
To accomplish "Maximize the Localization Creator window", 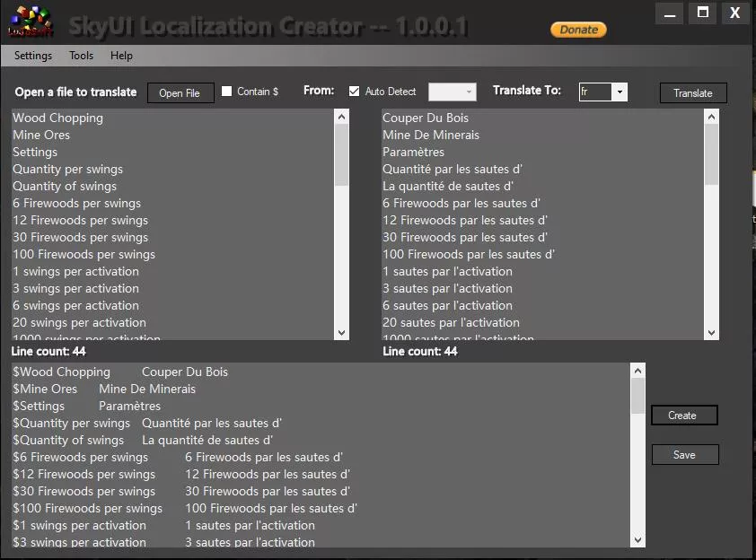I will (703, 13).
